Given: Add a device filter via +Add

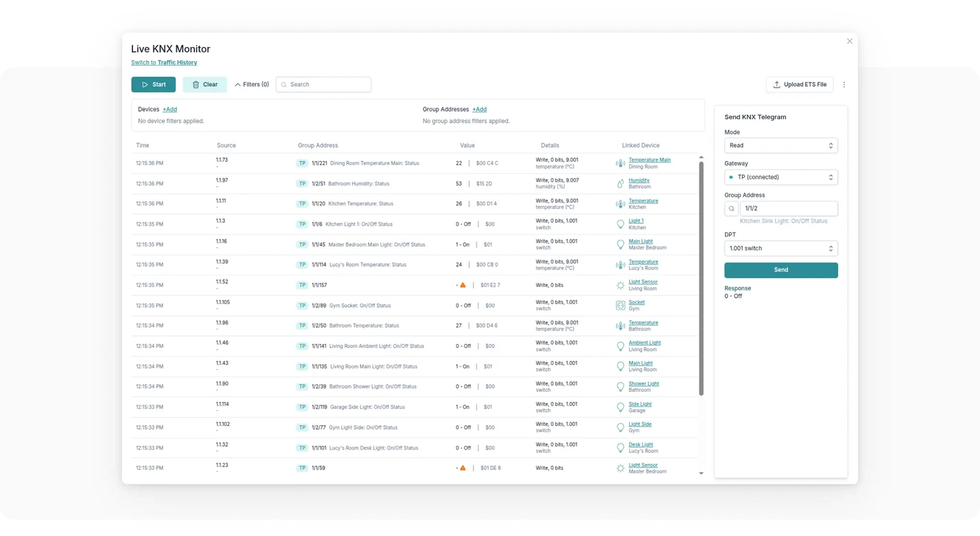Looking at the screenshot, I should pos(170,110).
